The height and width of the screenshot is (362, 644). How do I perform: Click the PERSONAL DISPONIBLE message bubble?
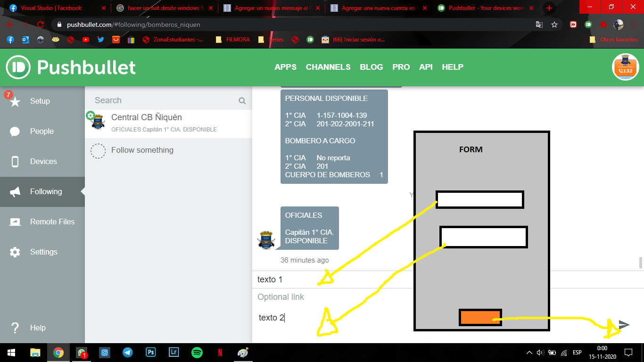[x=334, y=137]
